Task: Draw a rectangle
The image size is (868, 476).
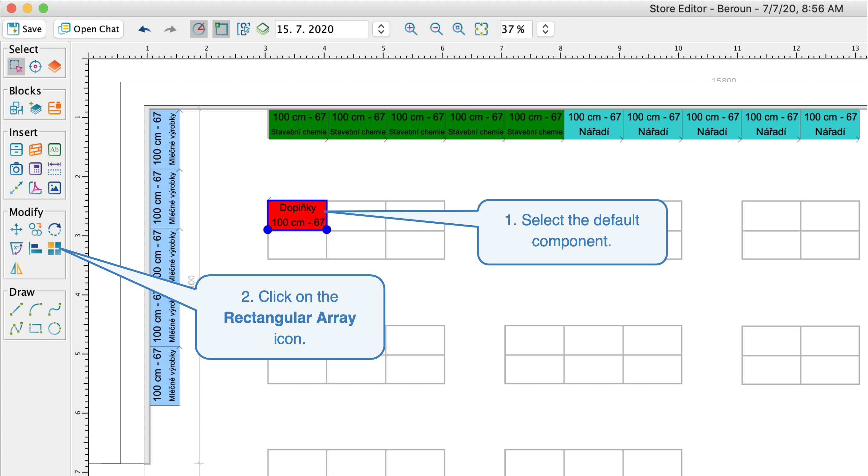Action: click(35, 328)
